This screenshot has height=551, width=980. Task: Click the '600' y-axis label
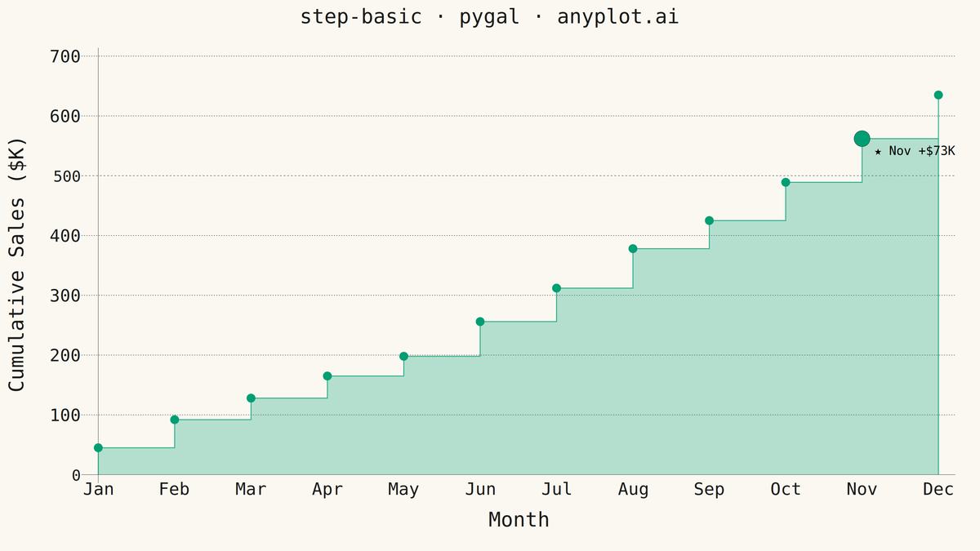(x=65, y=116)
